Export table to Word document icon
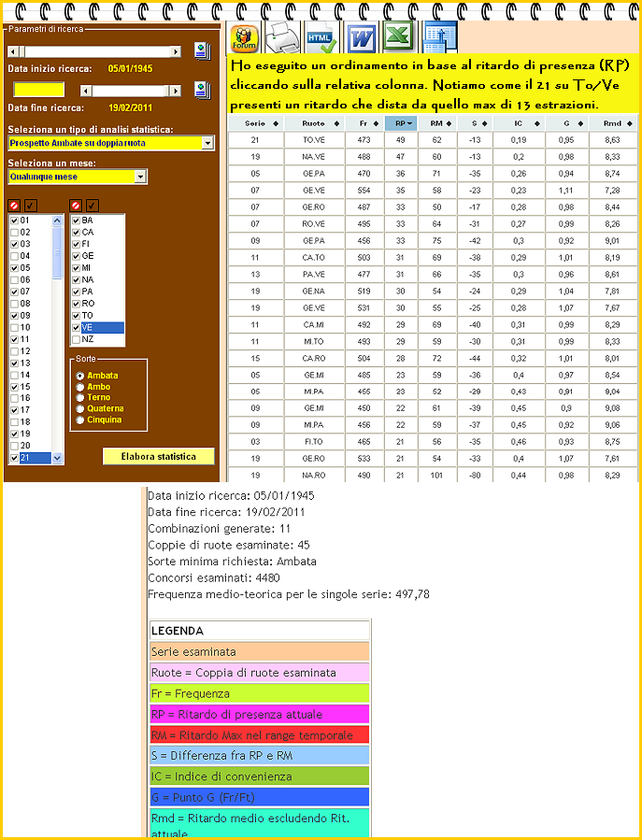Image resolution: width=642 pixels, height=840 pixels. 362,39
